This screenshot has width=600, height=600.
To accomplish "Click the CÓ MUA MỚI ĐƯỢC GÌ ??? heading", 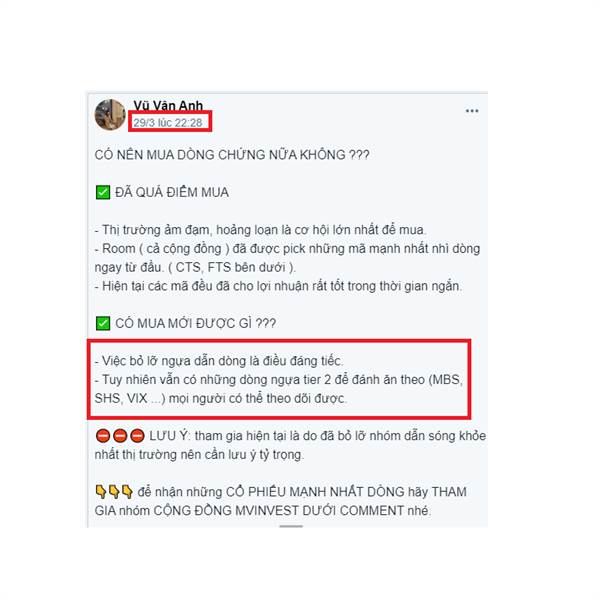I will click(196, 323).
